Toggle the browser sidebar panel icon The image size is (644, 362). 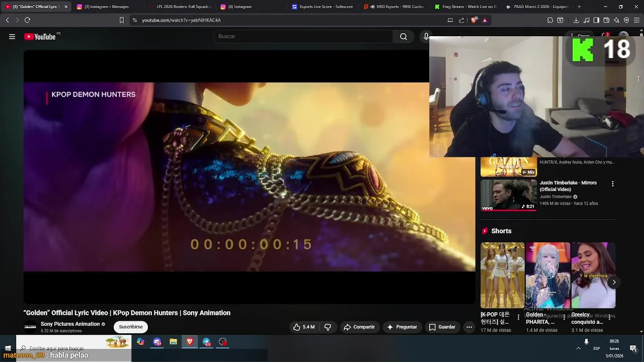click(596, 20)
